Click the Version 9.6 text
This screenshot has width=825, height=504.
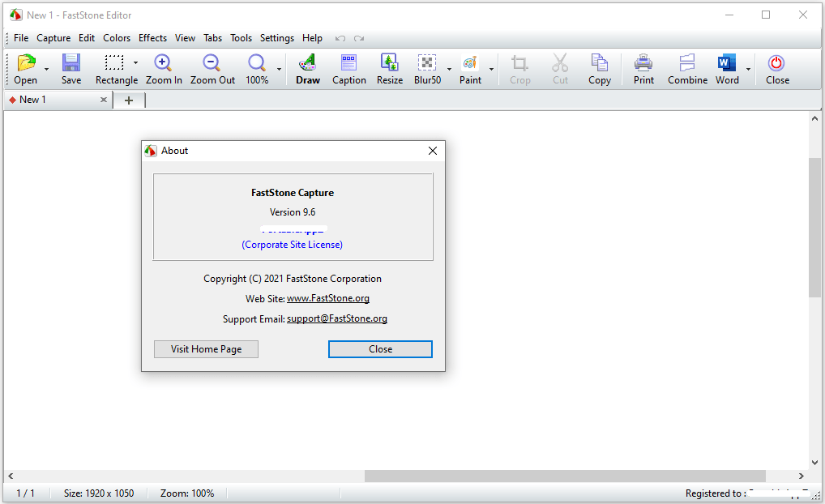click(293, 212)
